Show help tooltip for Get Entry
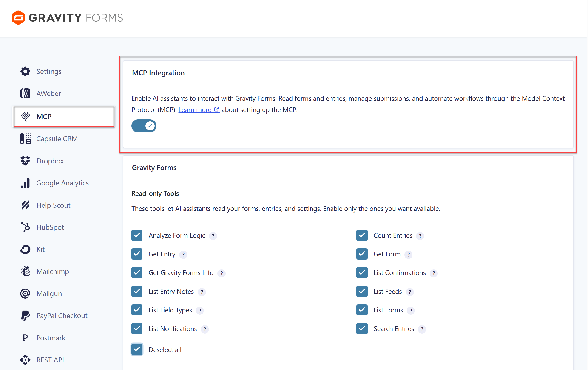This screenshot has width=588, height=370. [183, 254]
